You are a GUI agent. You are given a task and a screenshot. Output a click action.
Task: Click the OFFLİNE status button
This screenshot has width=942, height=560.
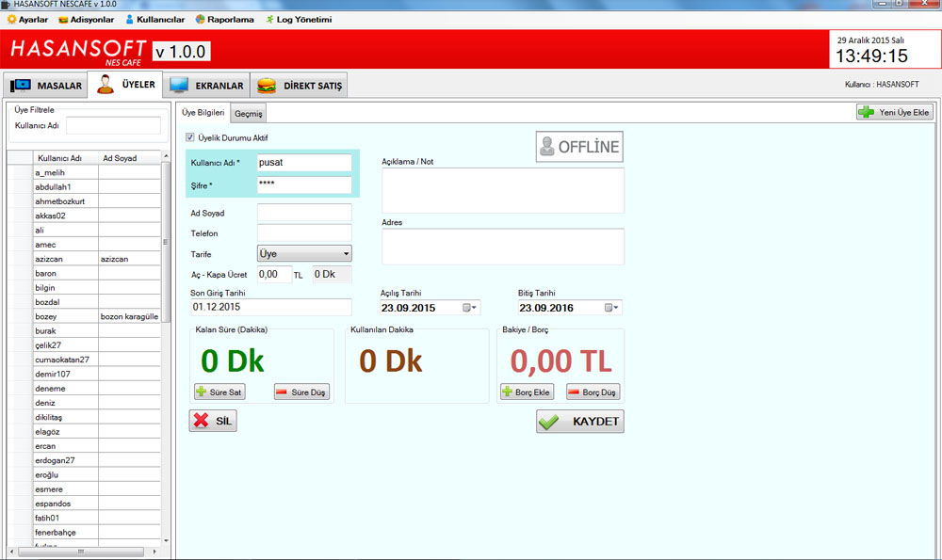coord(579,147)
